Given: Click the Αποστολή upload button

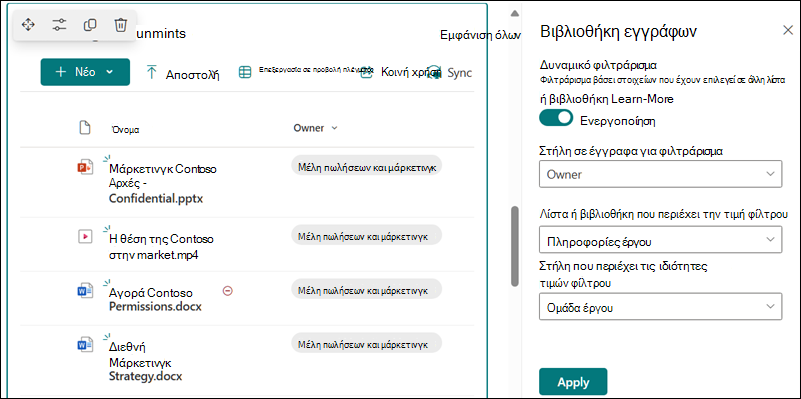Looking at the screenshot, I should coord(183,73).
